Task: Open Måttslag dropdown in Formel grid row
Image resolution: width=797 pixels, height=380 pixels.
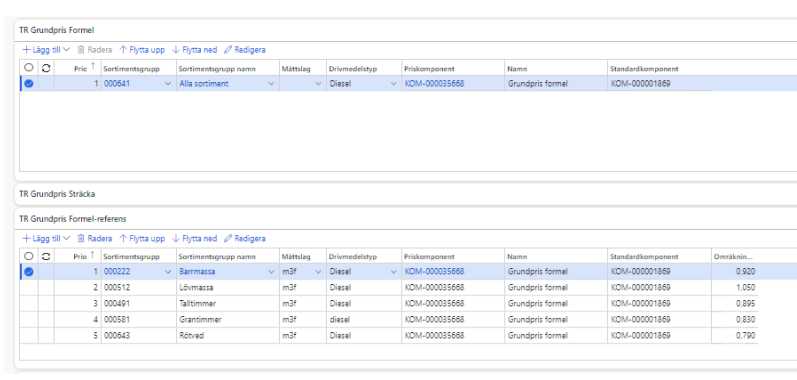Action: pos(319,84)
